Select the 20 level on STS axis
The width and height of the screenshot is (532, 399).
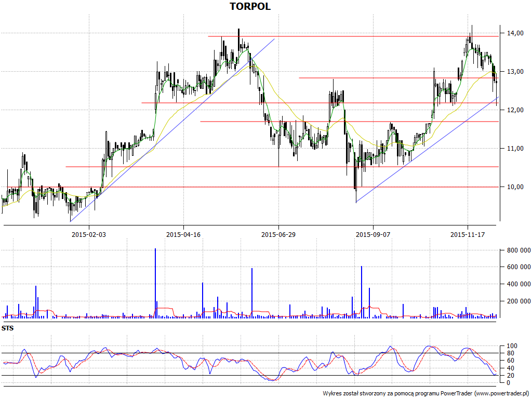[510, 375]
